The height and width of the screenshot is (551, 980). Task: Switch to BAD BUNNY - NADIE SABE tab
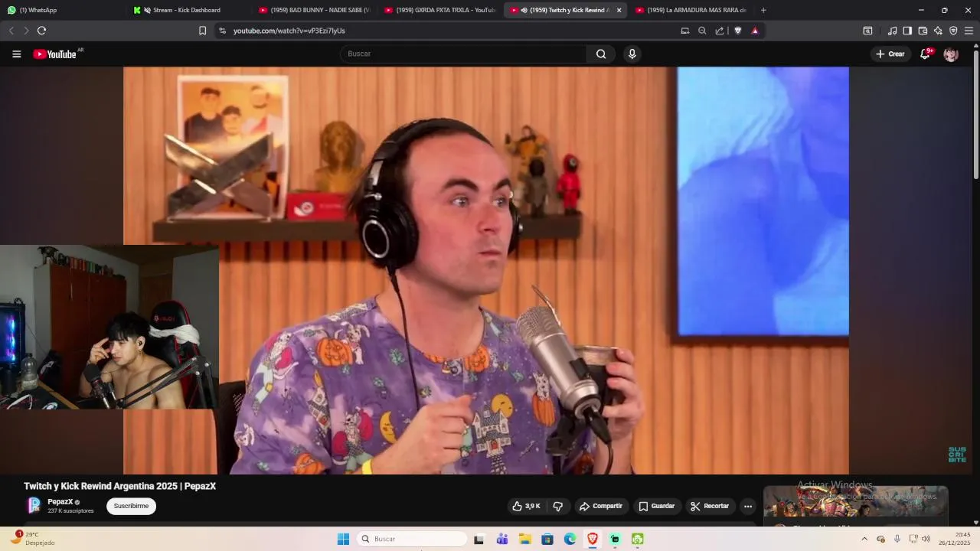pyautogui.click(x=314, y=10)
